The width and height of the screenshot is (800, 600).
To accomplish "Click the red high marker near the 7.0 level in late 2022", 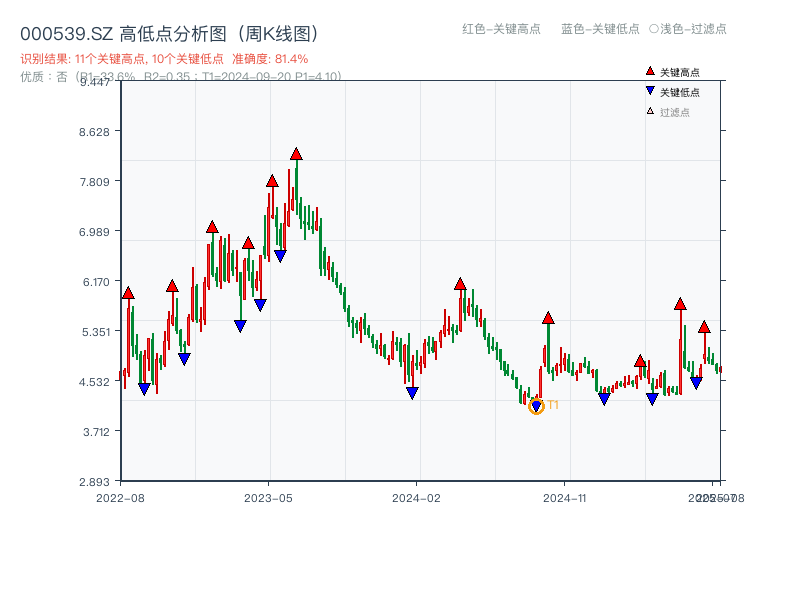I will pos(212,228).
